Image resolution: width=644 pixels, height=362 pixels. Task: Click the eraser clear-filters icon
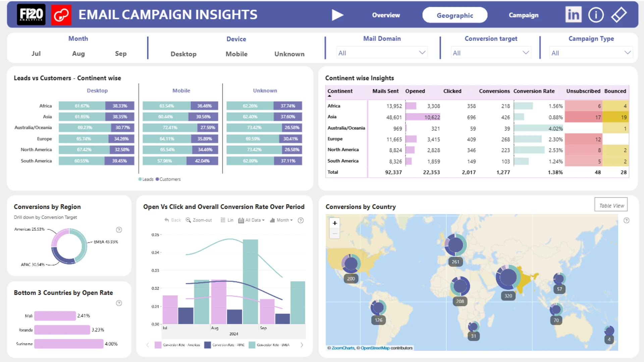point(619,15)
